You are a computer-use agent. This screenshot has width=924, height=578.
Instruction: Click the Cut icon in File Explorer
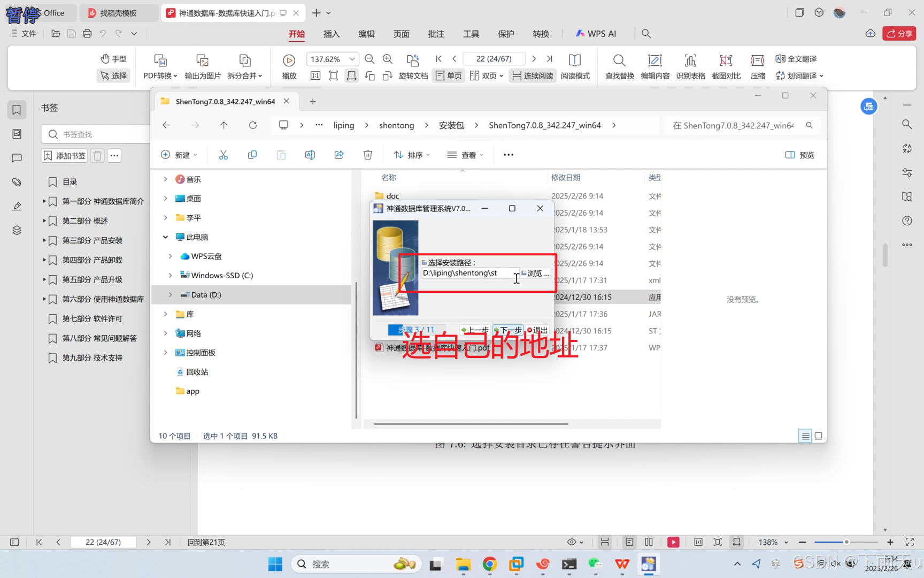pos(223,155)
